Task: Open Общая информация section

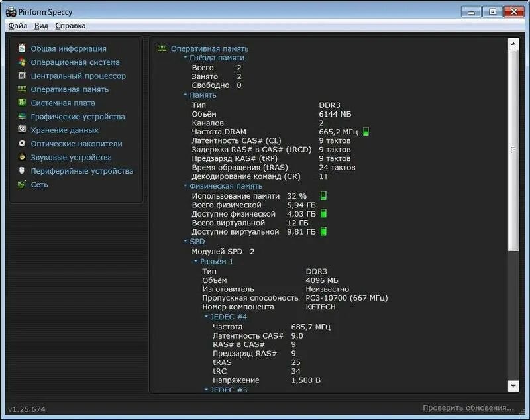Action: pyautogui.click(x=69, y=48)
